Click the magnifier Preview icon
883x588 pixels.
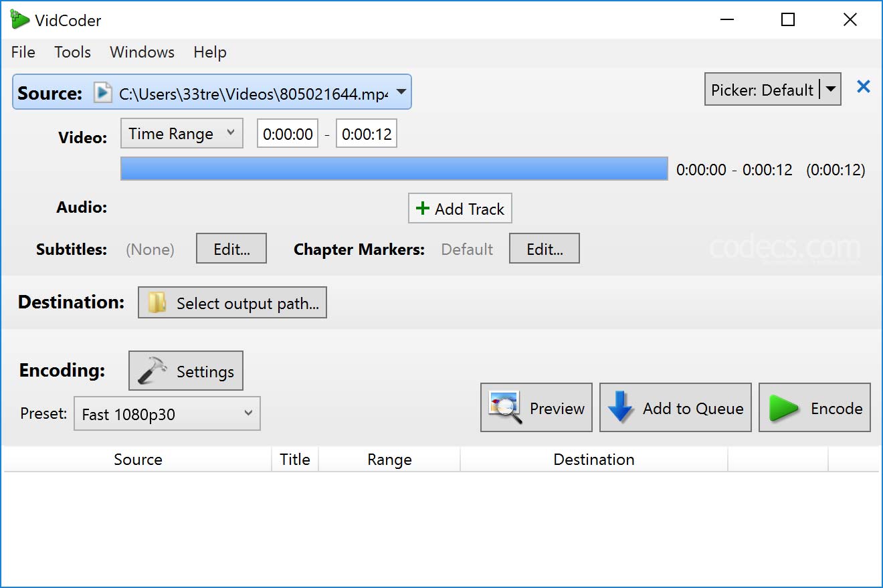tap(505, 407)
